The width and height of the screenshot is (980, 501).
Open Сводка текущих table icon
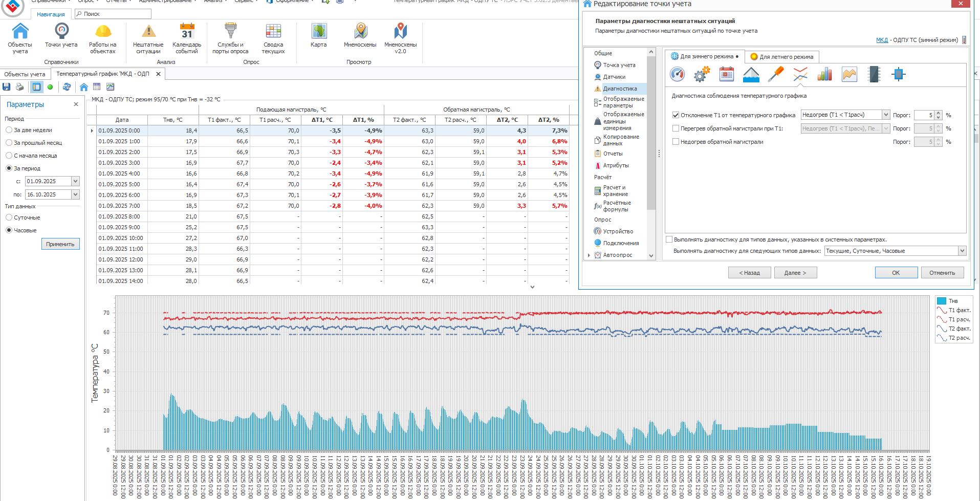tap(273, 38)
